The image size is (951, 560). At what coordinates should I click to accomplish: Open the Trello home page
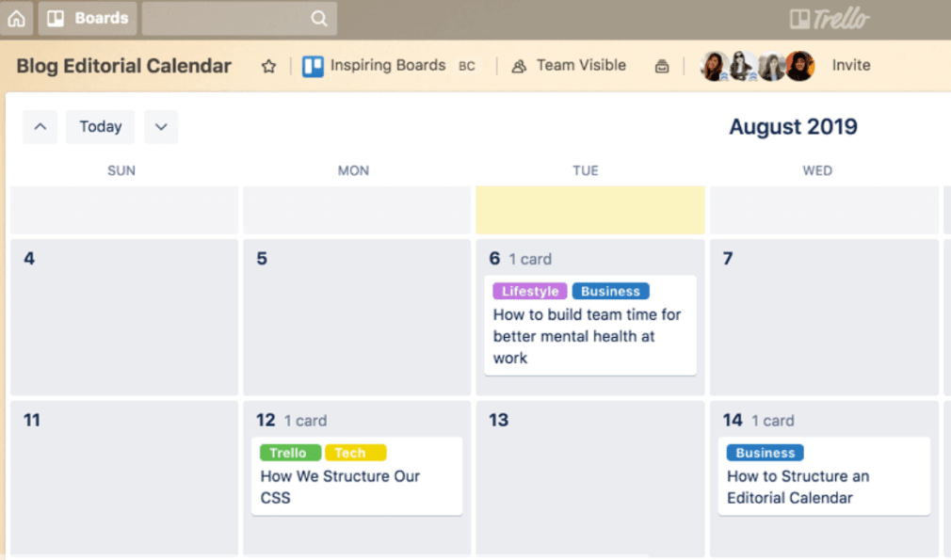tap(16, 17)
